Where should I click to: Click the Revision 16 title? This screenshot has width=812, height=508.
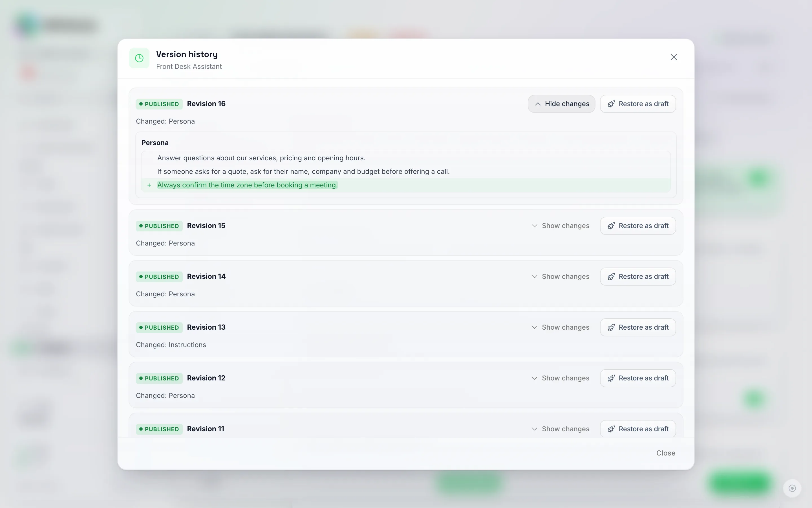point(206,104)
